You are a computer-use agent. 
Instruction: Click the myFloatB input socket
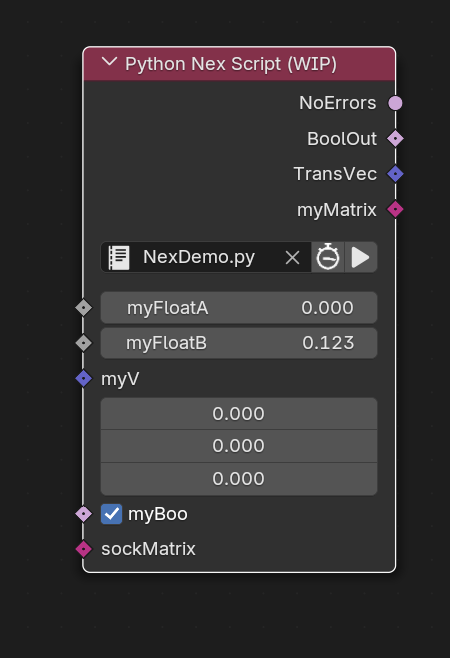pos(84,343)
